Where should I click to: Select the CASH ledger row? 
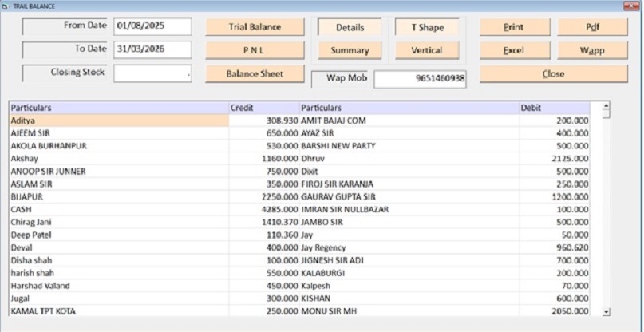[x=119, y=210]
